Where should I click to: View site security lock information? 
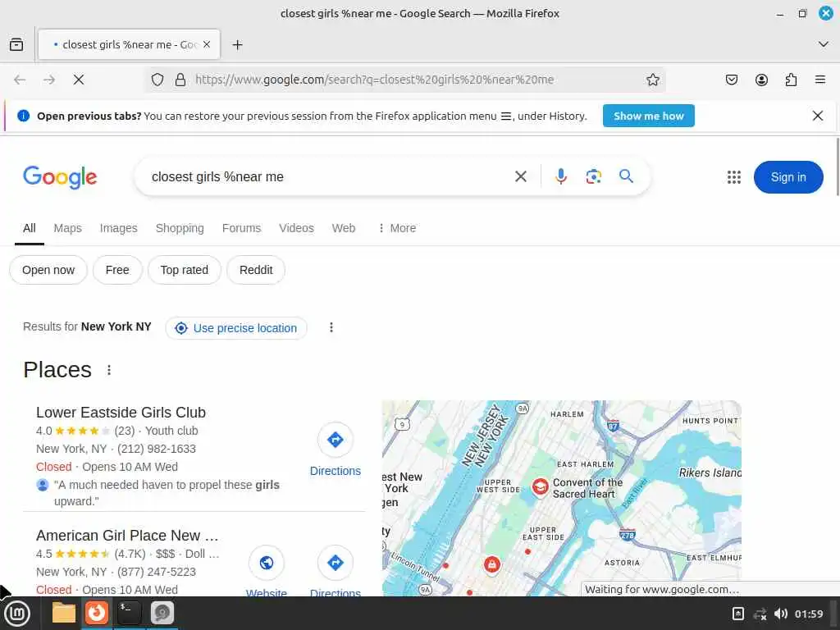tap(180, 80)
